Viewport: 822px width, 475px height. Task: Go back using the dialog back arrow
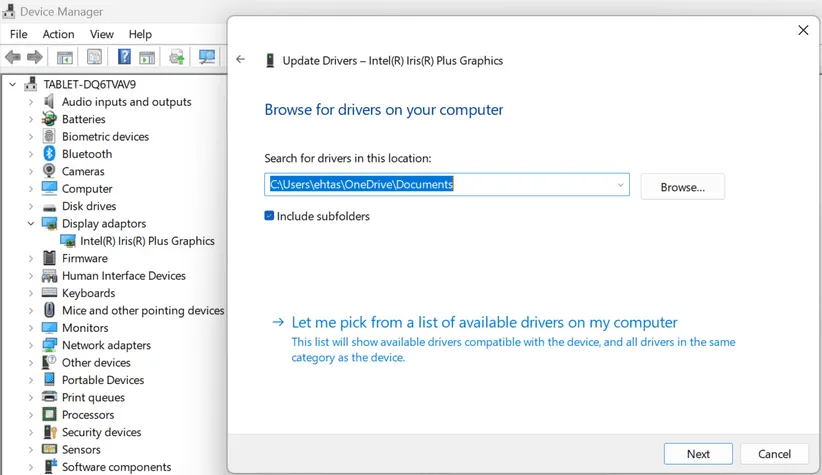click(x=240, y=60)
